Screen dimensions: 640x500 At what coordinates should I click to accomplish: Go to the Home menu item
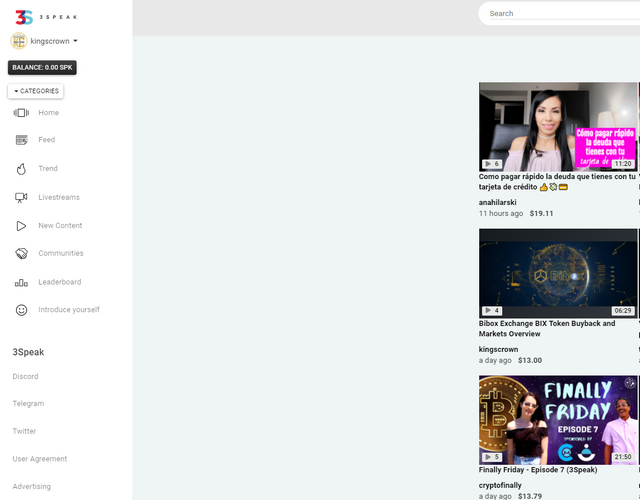coord(49,113)
